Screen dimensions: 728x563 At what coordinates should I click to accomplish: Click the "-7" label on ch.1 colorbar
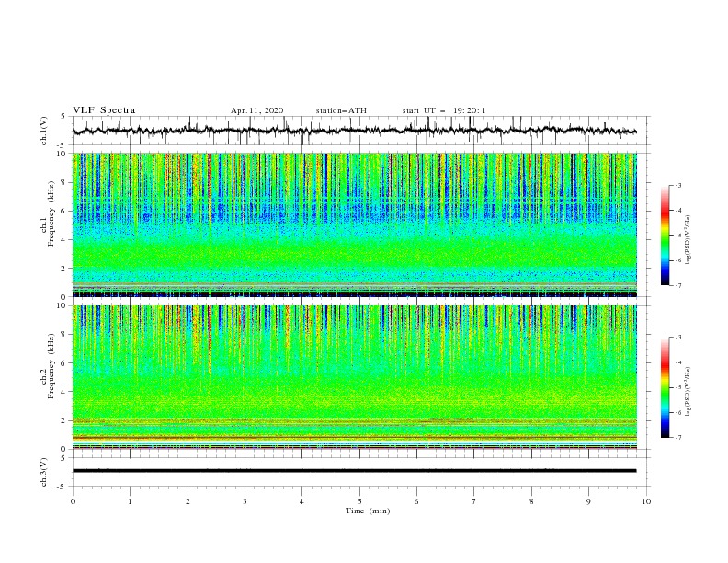pyautogui.click(x=678, y=285)
